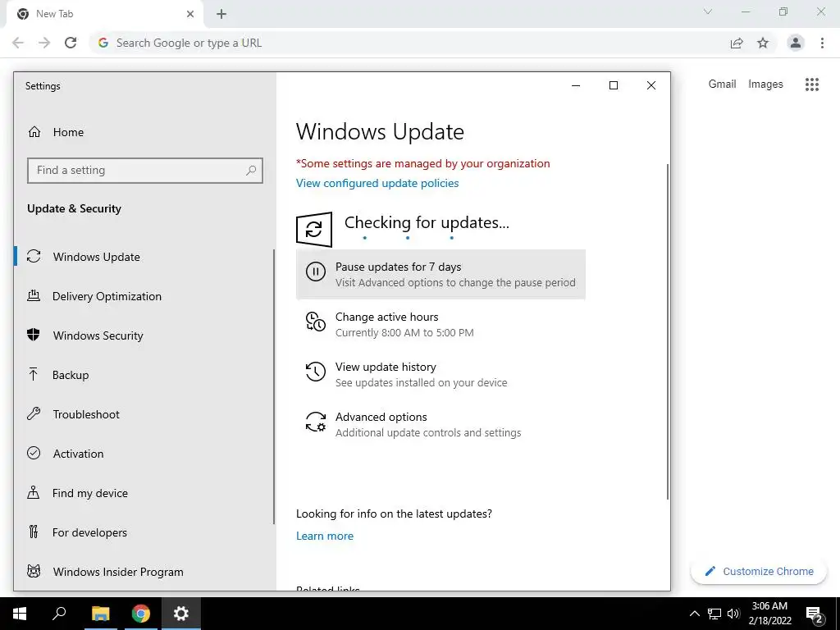Image resolution: width=840 pixels, height=630 pixels.
Task: Open the Windows Start menu
Action: [20, 614]
